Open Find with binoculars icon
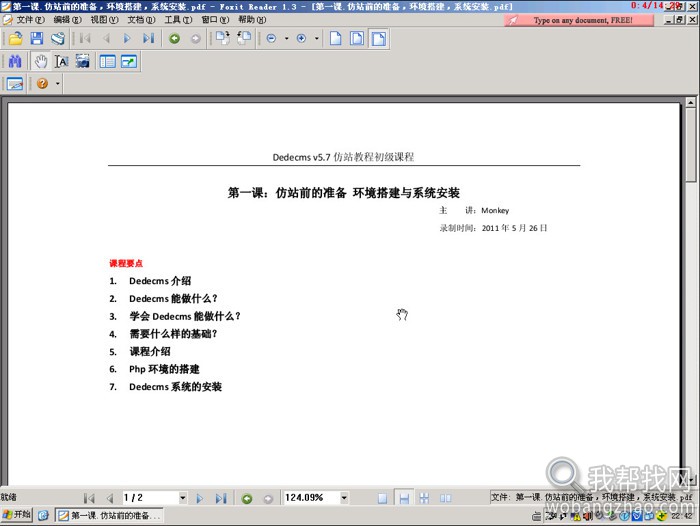 point(15,61)
